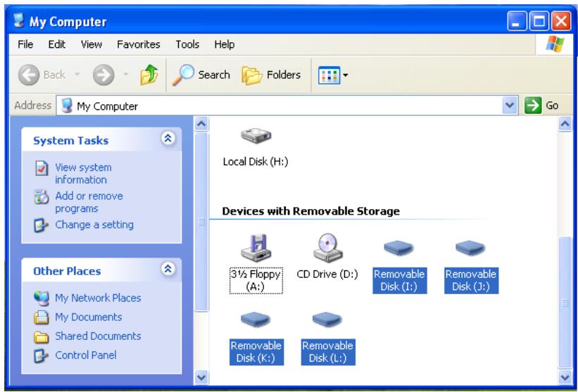Click the Control Panel icon

click(41, 355)
